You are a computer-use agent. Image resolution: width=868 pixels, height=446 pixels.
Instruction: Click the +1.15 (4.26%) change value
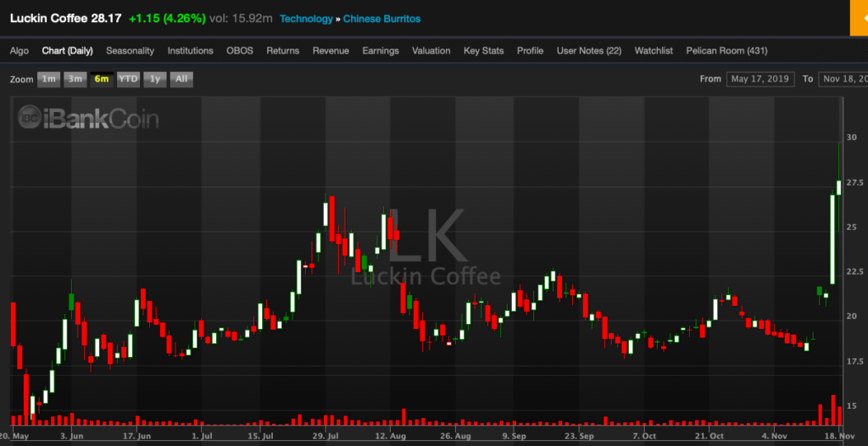[167, 19]
